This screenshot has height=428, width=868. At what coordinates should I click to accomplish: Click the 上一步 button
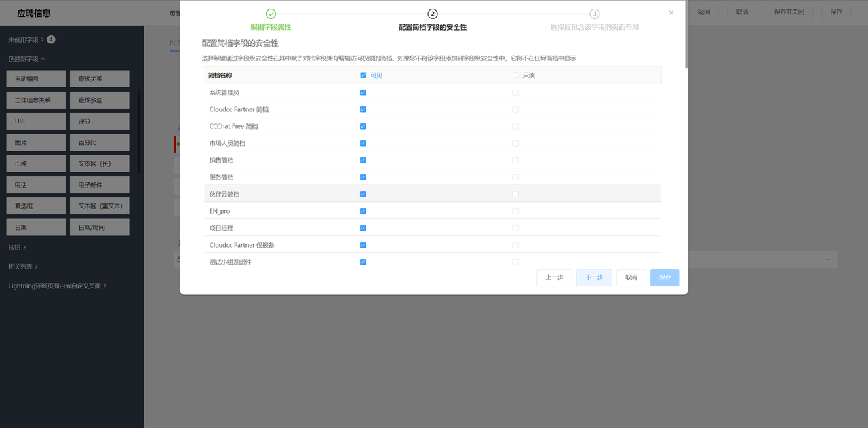(554, 277)
